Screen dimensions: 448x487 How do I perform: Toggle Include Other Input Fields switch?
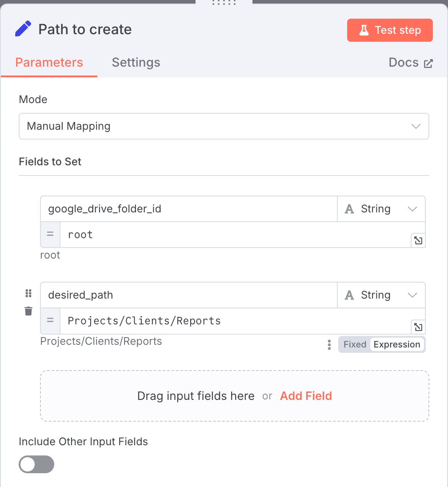coord(36,464)
